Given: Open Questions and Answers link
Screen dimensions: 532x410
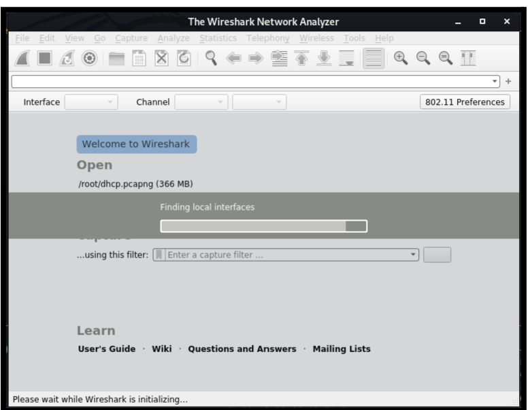Looking at the screenshot, I should pos(242,349).
